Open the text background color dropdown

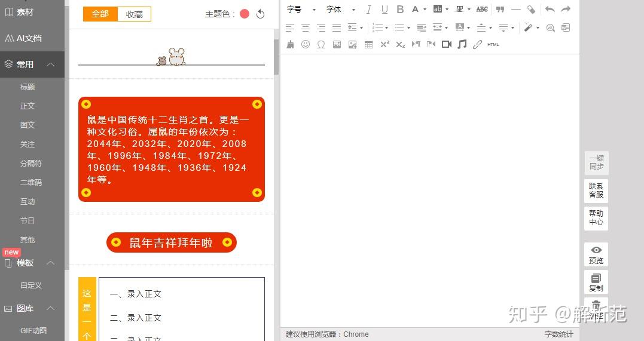[x=447, y=10]
